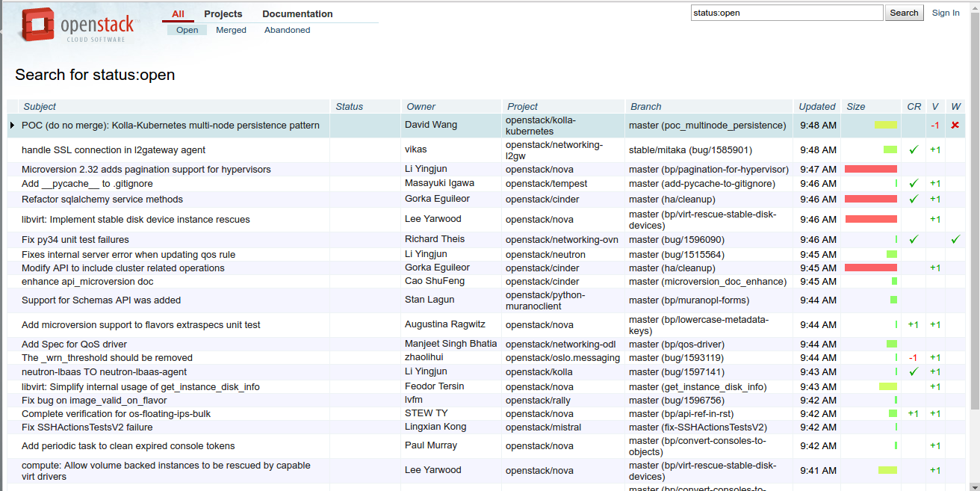Viewport: 980px width, 491px height.
Task: Click owner Feodor Tersin
Action: 435,386
